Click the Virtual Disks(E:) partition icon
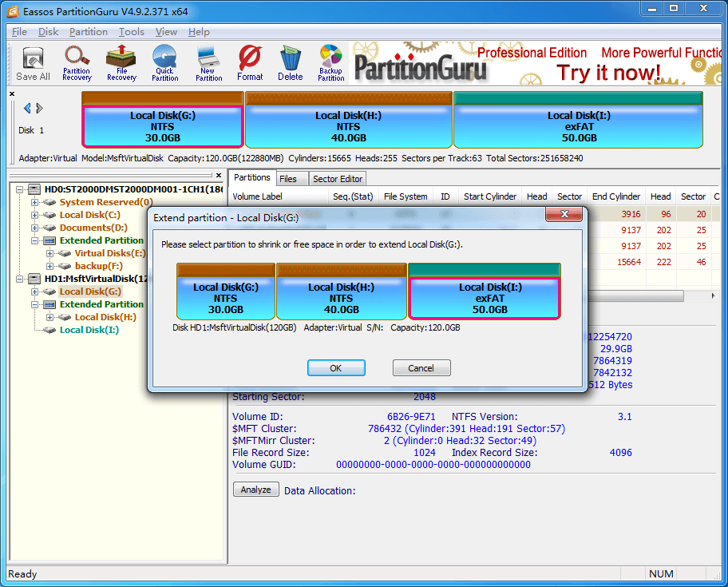 65,253
